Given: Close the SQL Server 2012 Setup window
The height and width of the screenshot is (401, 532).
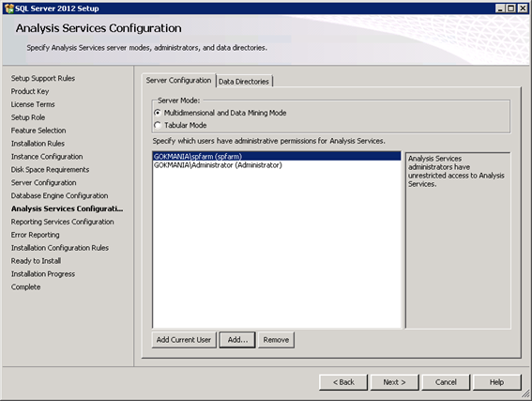Looking at the screenshot, I should point(523,8).
